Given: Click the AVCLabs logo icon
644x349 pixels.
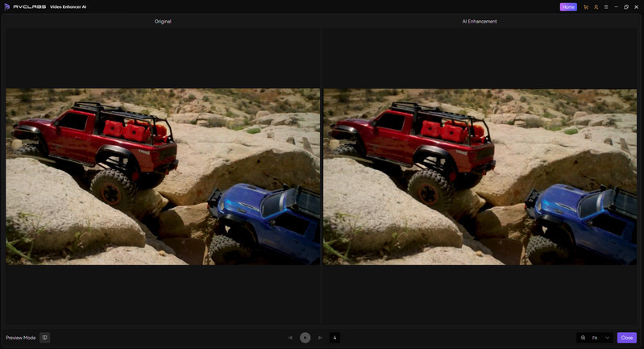Looking at the screenshot, I should point(6,6).
